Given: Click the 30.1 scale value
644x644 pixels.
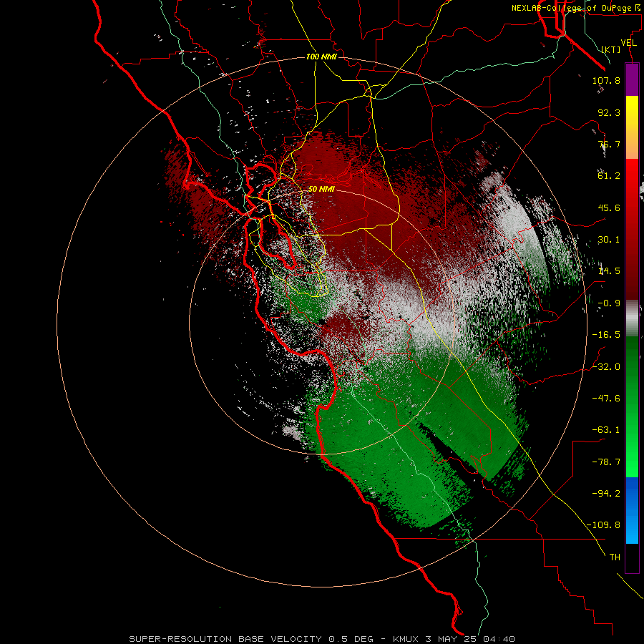Looking at the screenshot, I should [609, 240].
